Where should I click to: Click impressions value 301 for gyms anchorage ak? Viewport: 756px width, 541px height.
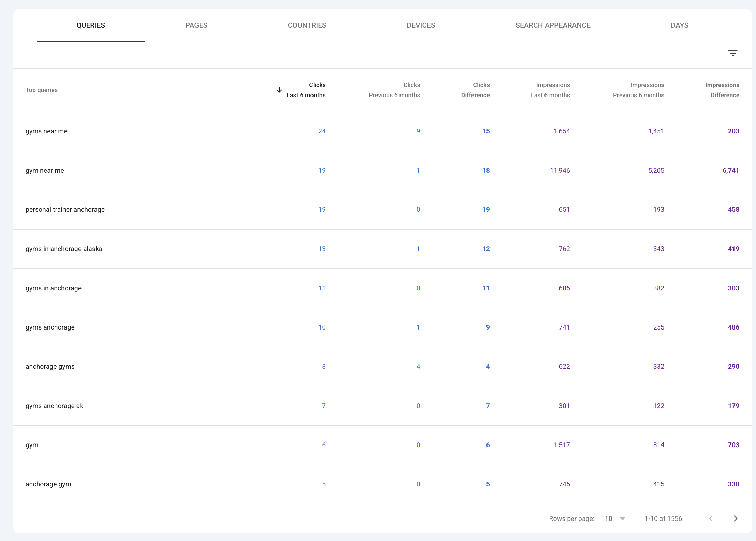[x=564, y=406]
